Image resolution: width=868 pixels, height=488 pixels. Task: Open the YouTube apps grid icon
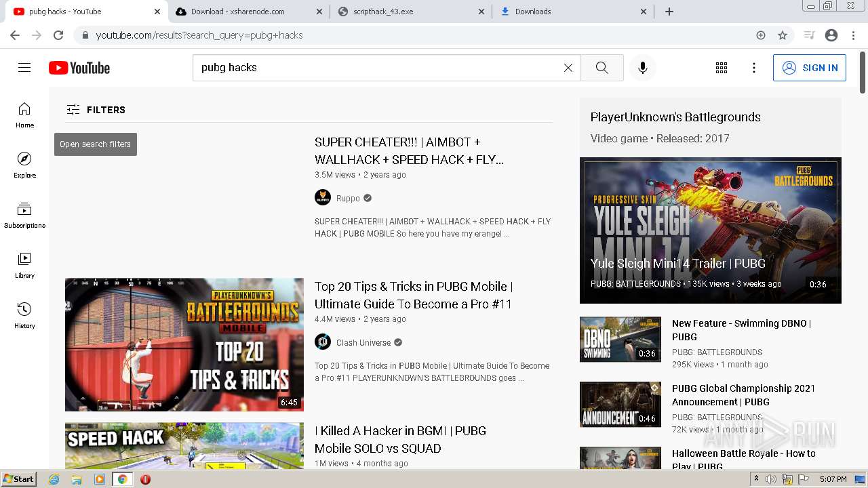pyautogui.click(x=722, y=68)
